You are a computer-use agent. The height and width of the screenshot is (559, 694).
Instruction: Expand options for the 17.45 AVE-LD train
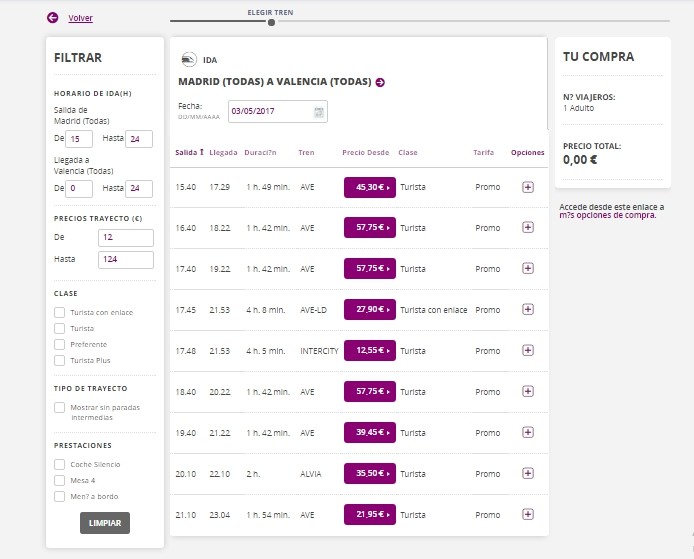(x=528, y=310)
